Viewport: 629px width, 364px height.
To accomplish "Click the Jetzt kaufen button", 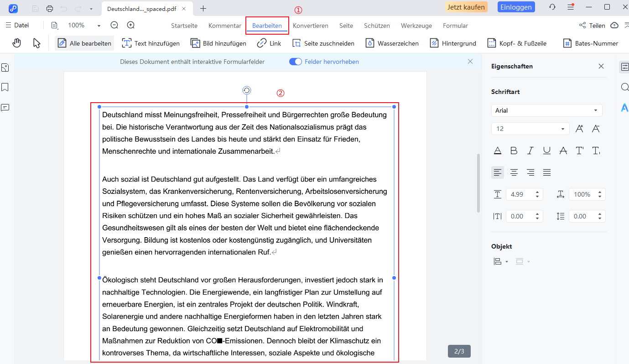I will coord(466,7).
